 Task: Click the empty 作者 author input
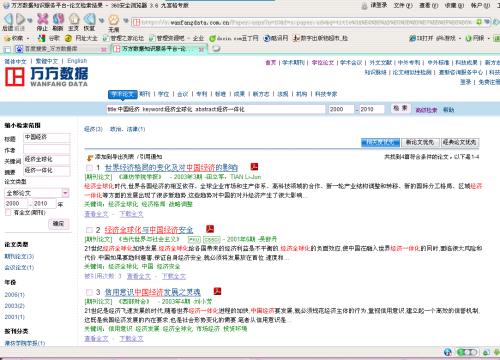tap(47, 149)
